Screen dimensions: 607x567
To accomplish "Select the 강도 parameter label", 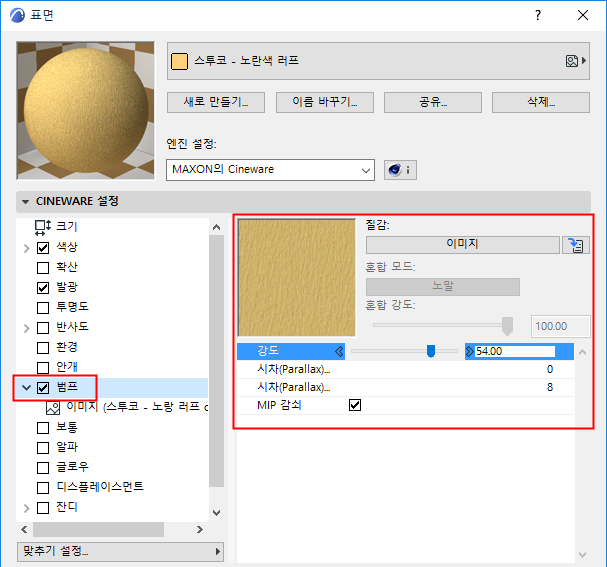I will 268,351.
